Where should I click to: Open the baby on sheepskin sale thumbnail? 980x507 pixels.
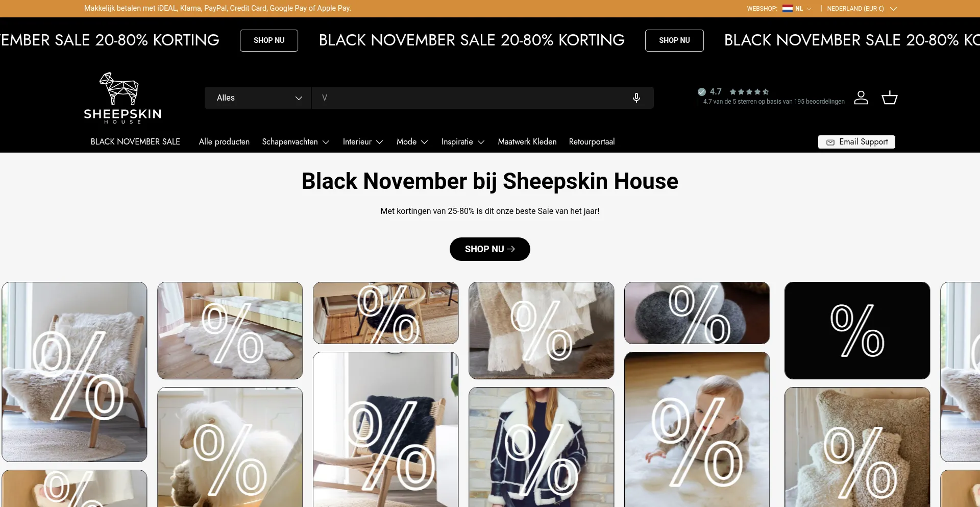pos(697,429)
